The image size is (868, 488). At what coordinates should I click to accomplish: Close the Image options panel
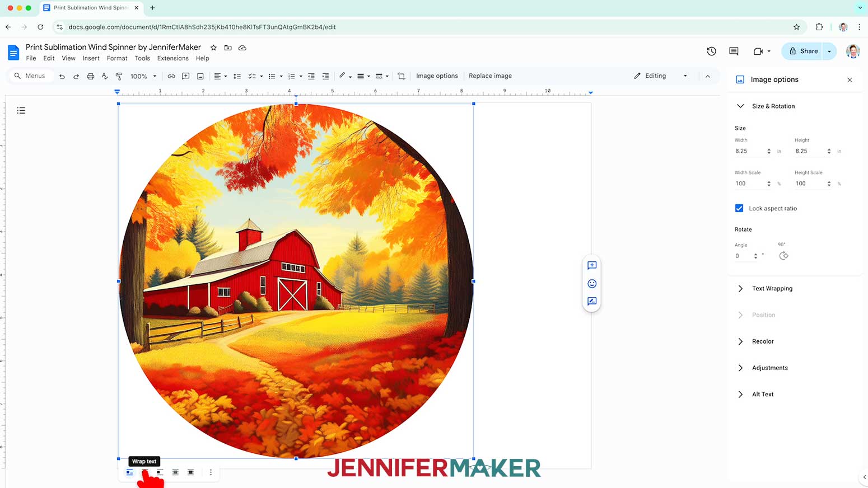(850, 80)
